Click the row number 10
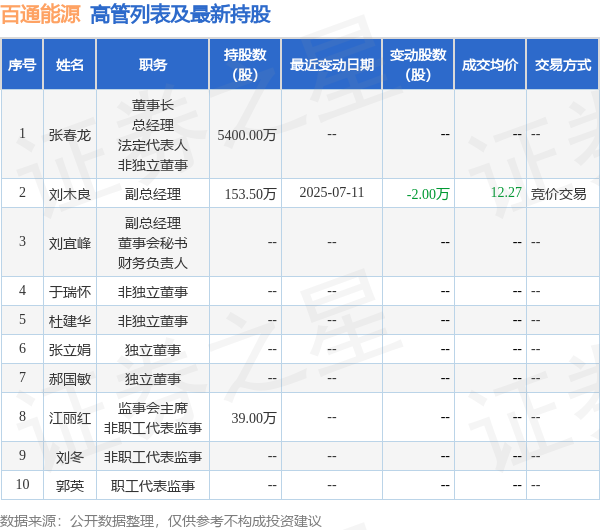Image resolution: width=600 pixels, height=530 pixels. (x=23, y=484)
